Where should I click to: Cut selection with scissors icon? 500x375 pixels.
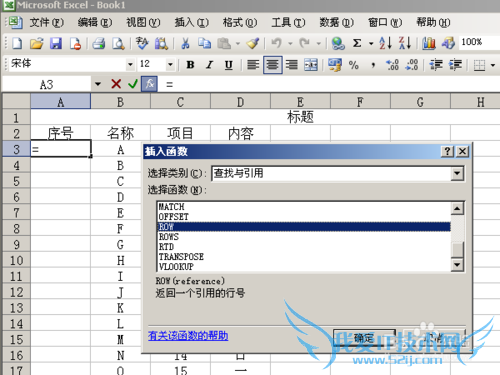point(185,43)
